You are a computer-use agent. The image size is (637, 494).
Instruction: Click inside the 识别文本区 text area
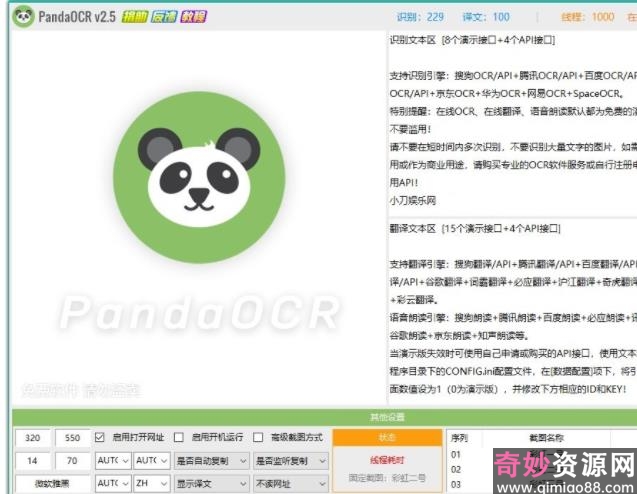coord(513,124)
